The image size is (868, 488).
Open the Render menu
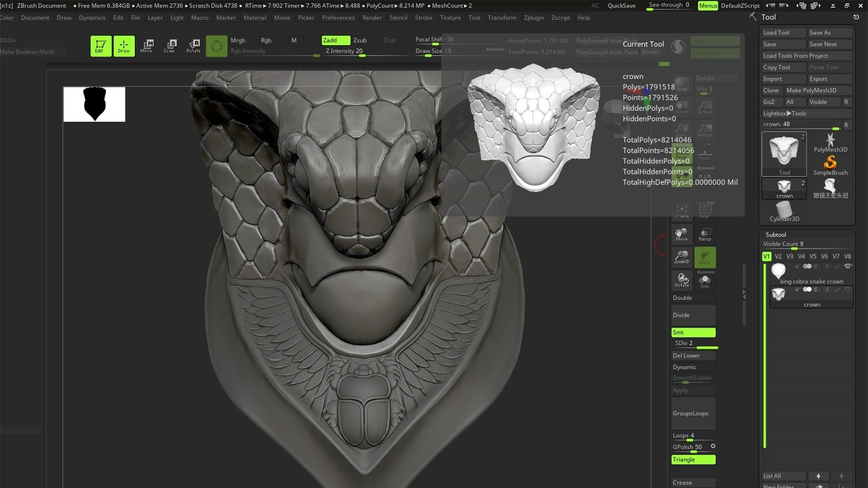(x=372, y=18)
